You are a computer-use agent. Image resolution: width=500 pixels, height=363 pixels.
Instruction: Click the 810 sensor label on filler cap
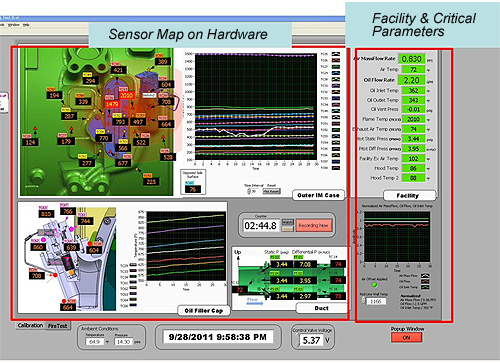click(x=46, y=214)
